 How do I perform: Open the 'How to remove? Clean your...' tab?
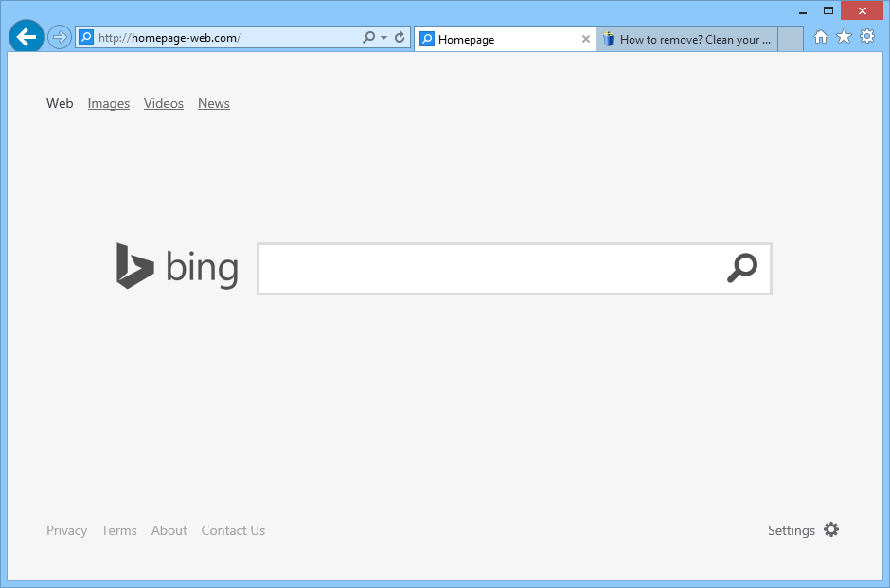pyautogui.click(x=686, y=39)
